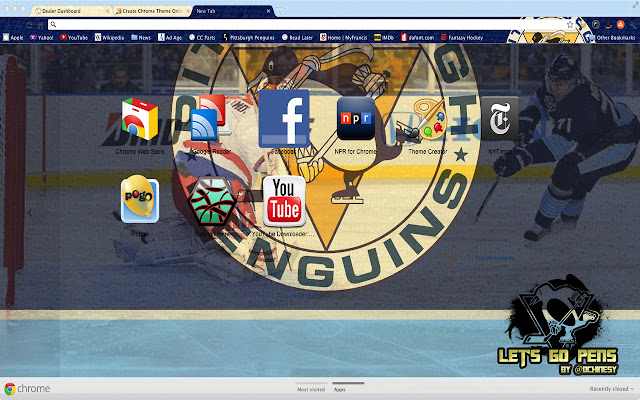
Task: Click the color wheel extension icon
Action: tap(596, 24)
